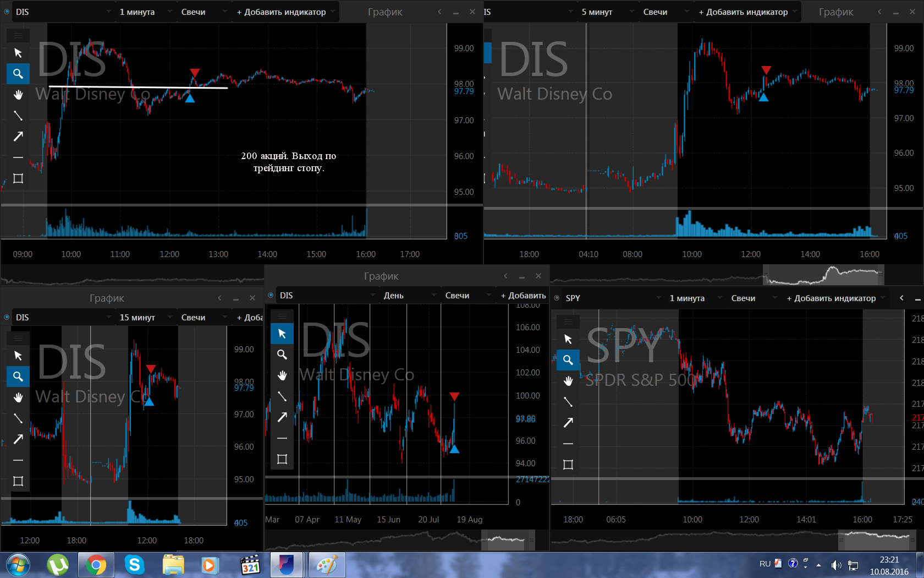Select the magnifier tool in SPY chart
Viewport: 924px width, 578px height.
[x=568, y=360]
